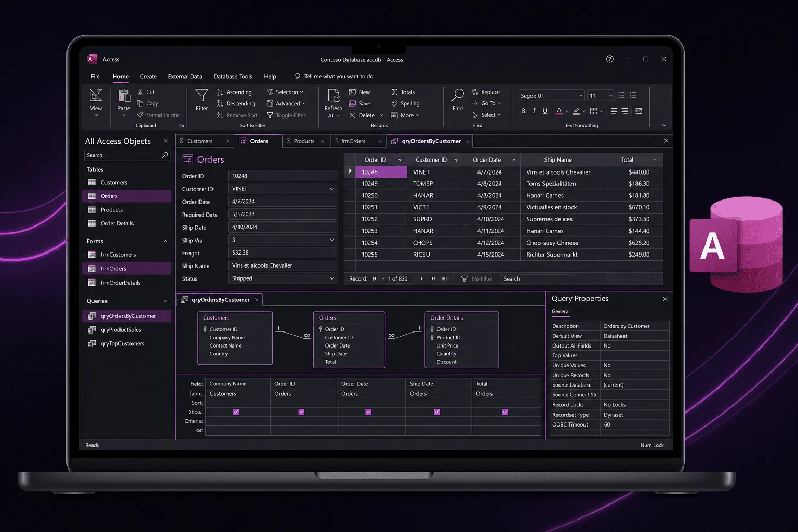The width and height of the screenshot is (798, 532).
Task: Open the File menu
Action: click(95, 76)
